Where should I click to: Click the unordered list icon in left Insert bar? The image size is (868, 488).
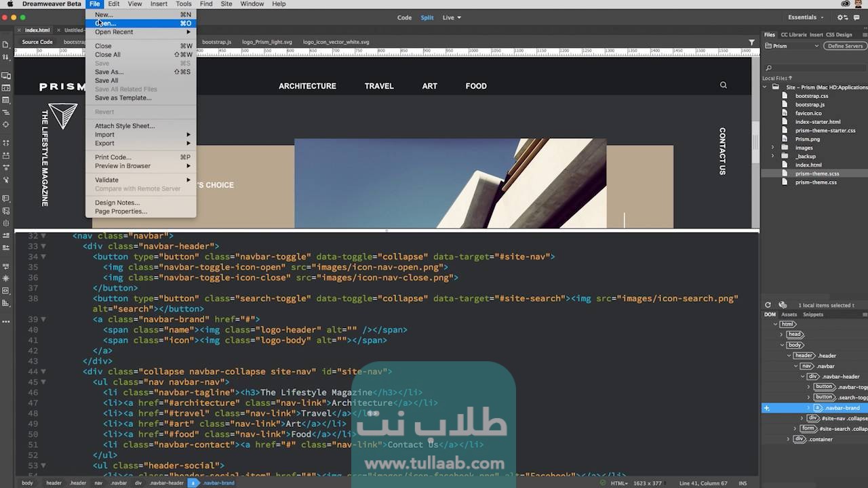tap(7, 112)
